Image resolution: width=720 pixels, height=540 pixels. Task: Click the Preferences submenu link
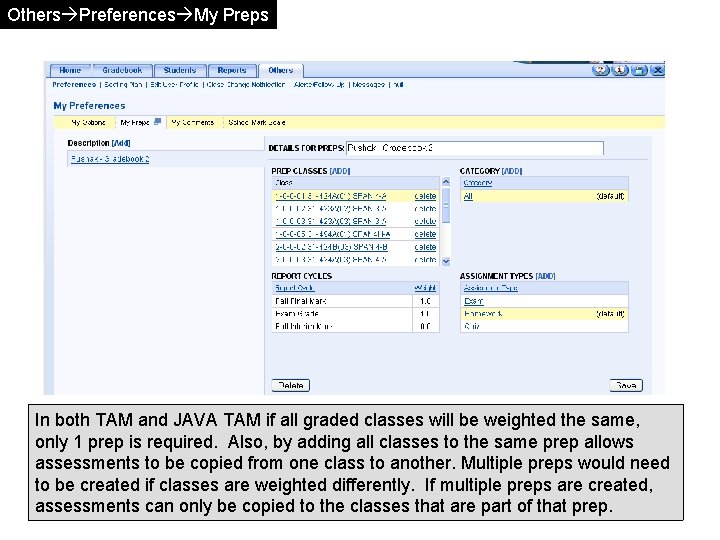(74, 84)
